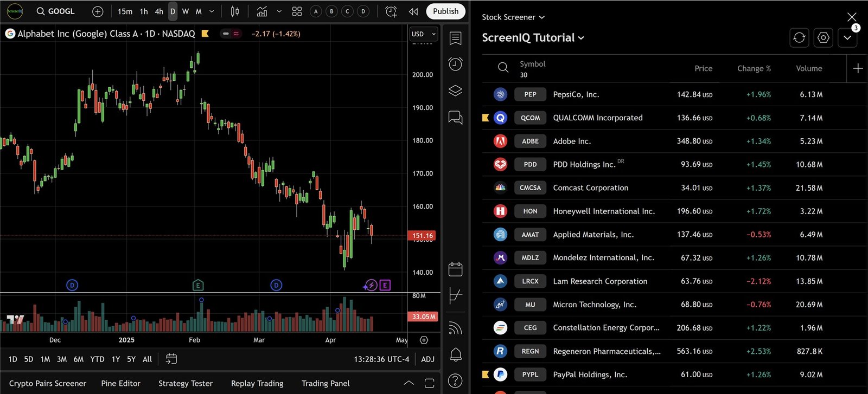Expand the filters chevron with badge 3

(847, 38)
